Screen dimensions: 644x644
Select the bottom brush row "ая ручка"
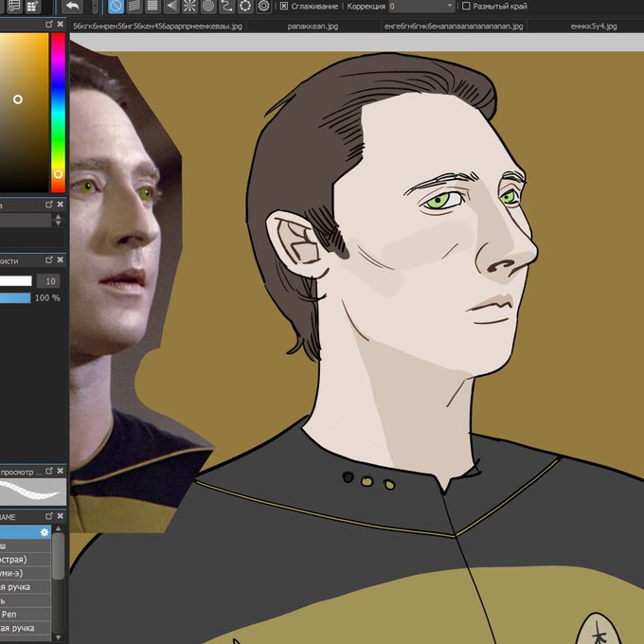(26, 629)
